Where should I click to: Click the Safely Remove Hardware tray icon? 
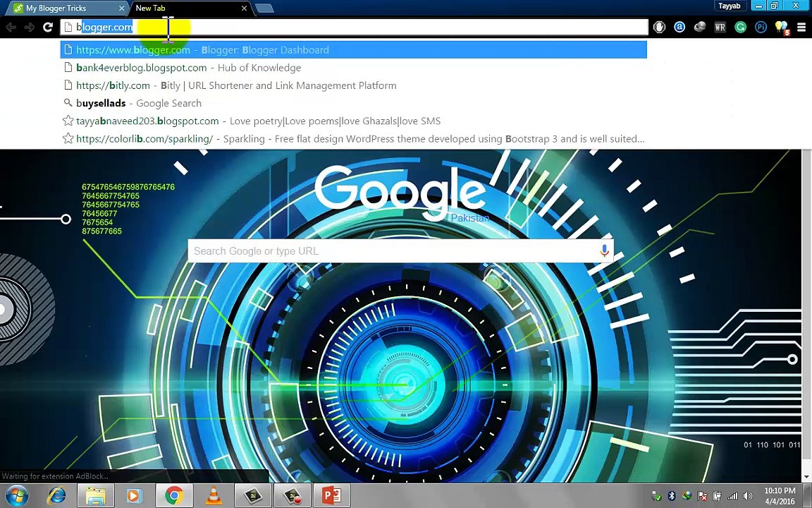pyautogui.click(x=656, y=496)
